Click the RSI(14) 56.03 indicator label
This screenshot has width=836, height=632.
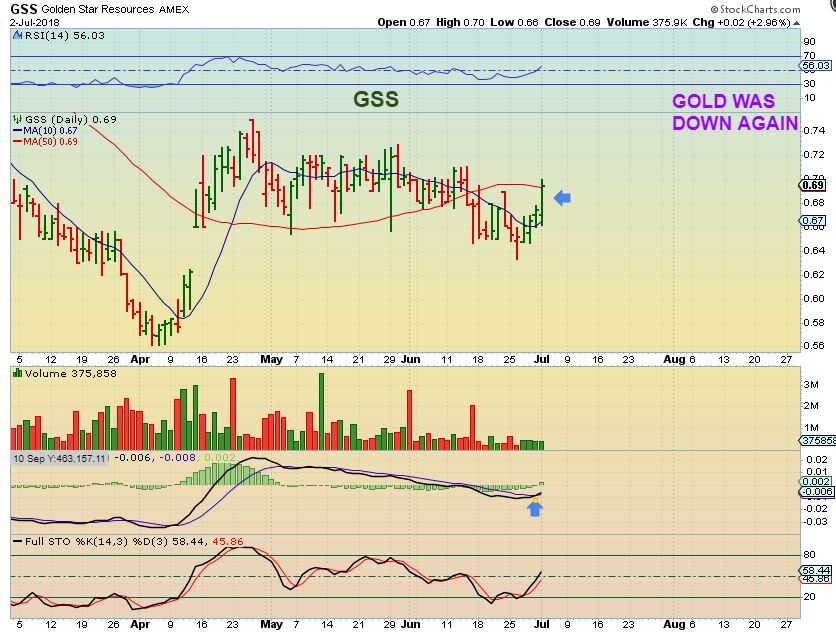64,36
